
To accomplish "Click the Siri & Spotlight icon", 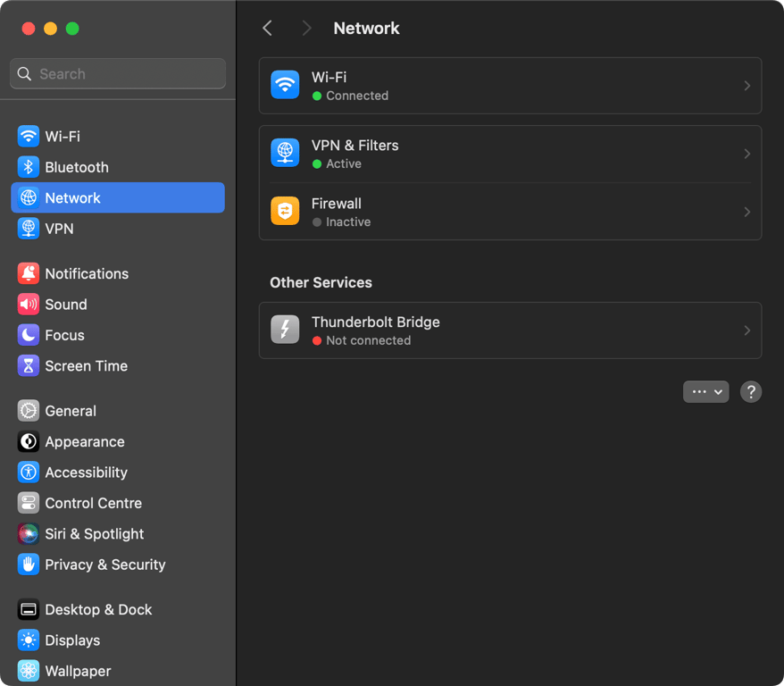I will pyautogui.click(x=28, y=533).
